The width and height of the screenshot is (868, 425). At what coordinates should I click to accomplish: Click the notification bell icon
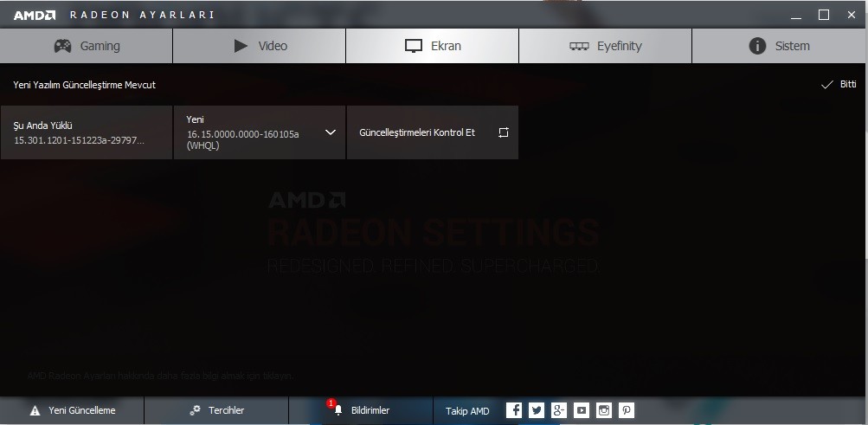point(338,410)
